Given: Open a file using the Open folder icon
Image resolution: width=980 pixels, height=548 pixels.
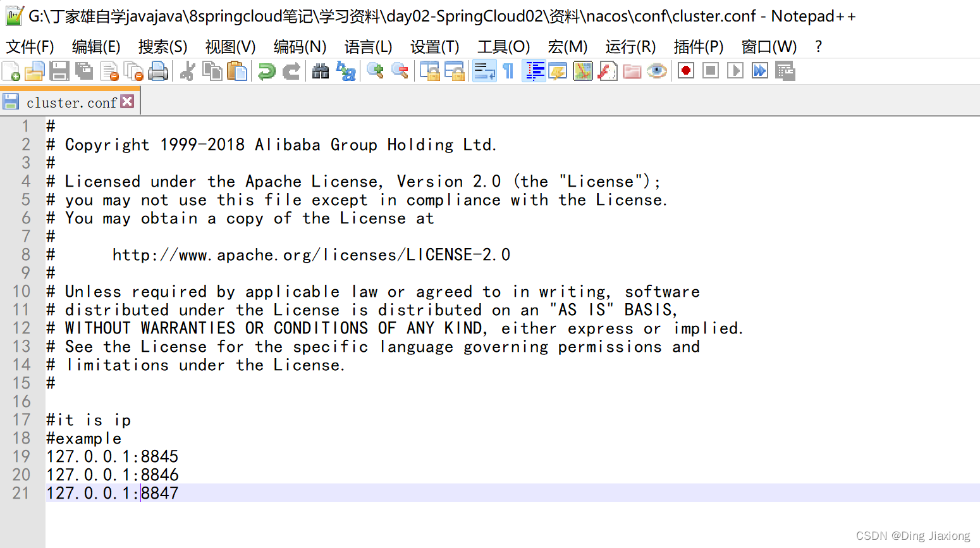Looking at the screenshot, I should (x=35, y=71).
